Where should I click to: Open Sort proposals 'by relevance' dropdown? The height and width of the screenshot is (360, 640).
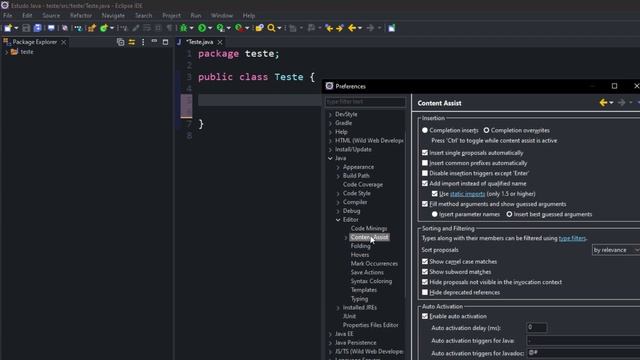616,250
